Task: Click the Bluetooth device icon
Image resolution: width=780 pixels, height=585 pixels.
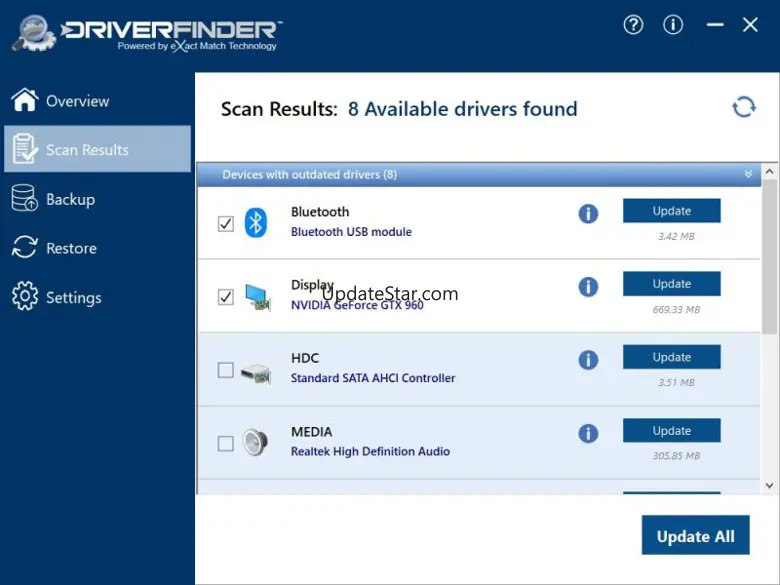Action: point(256,223)
